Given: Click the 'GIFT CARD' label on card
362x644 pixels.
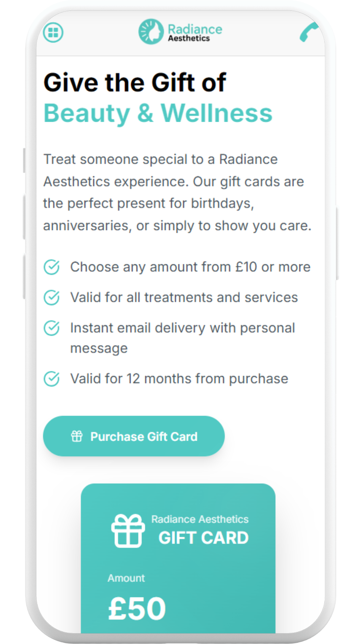Looking at the screenshot, I should [x=203, y=537].
